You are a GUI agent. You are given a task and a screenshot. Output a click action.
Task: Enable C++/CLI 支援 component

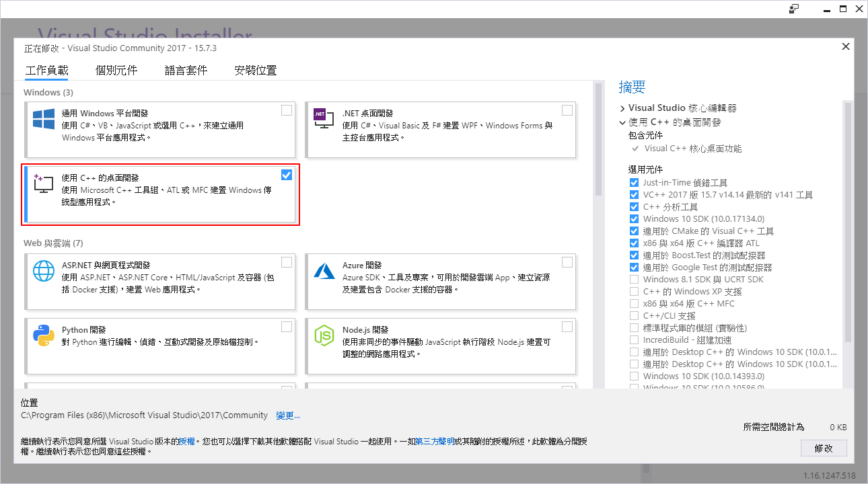click(634, 316)
